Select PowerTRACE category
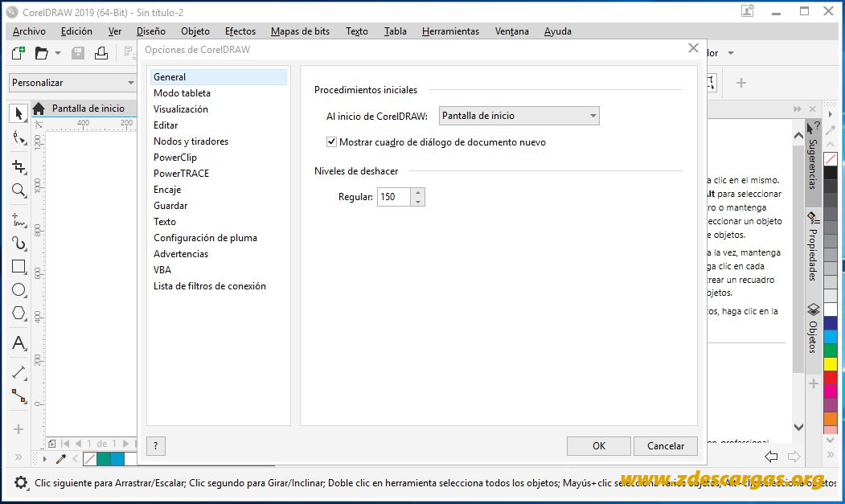 pos(181,174)
